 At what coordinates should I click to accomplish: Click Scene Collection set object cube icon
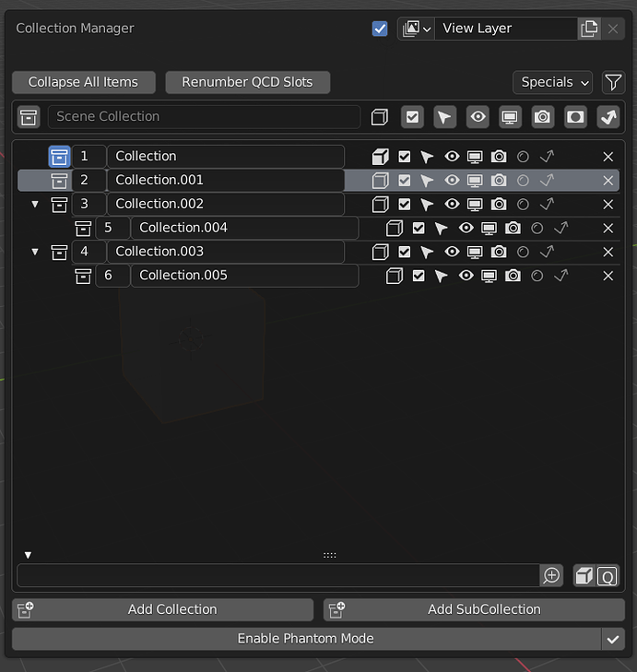(x=380, y=117)
